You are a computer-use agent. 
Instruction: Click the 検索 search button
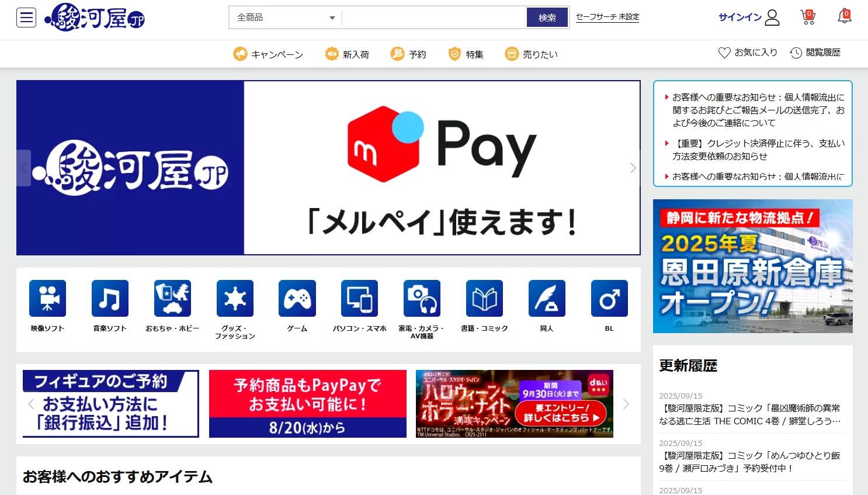tap(547, 18)
